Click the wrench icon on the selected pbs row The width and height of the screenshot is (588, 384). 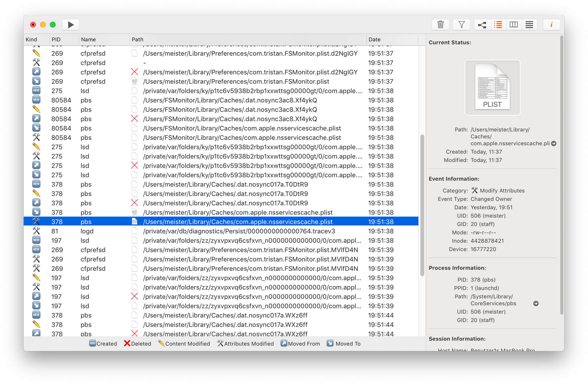click(x=36, y=222)
